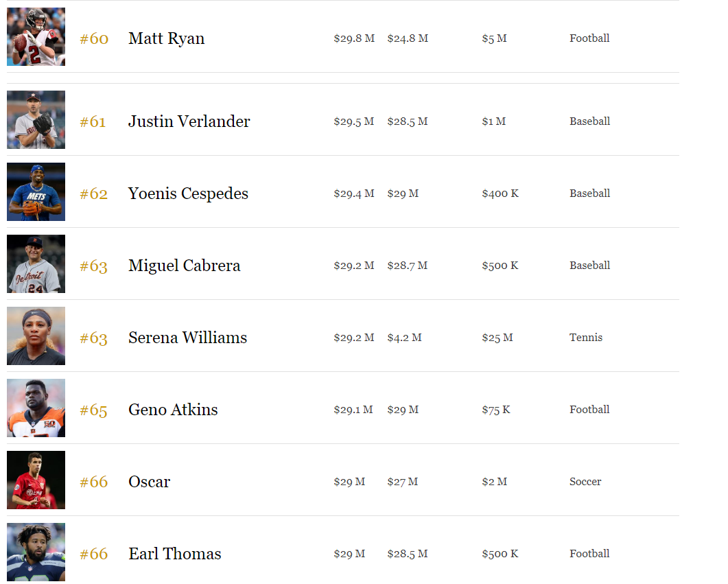Click Oscar's red jersey photo
This screenshot has height=584, width=728.
click(36, 480)
